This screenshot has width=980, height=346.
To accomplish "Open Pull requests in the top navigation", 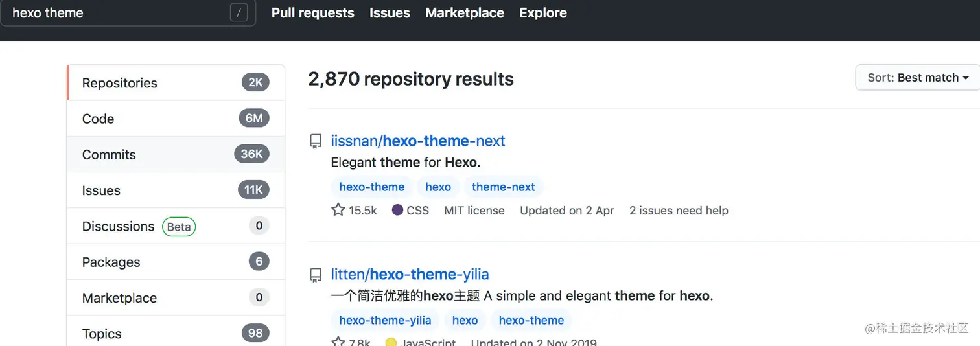I will point(313,13).
